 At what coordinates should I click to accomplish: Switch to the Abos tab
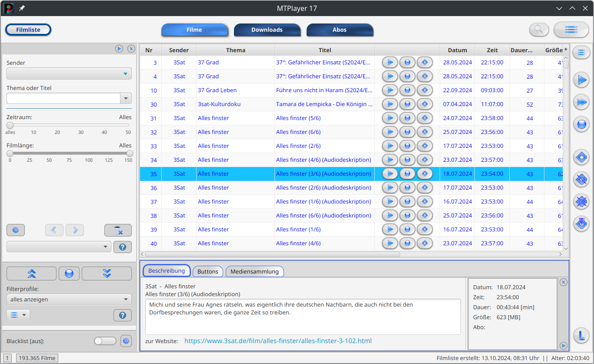click(x=340, y=30)
